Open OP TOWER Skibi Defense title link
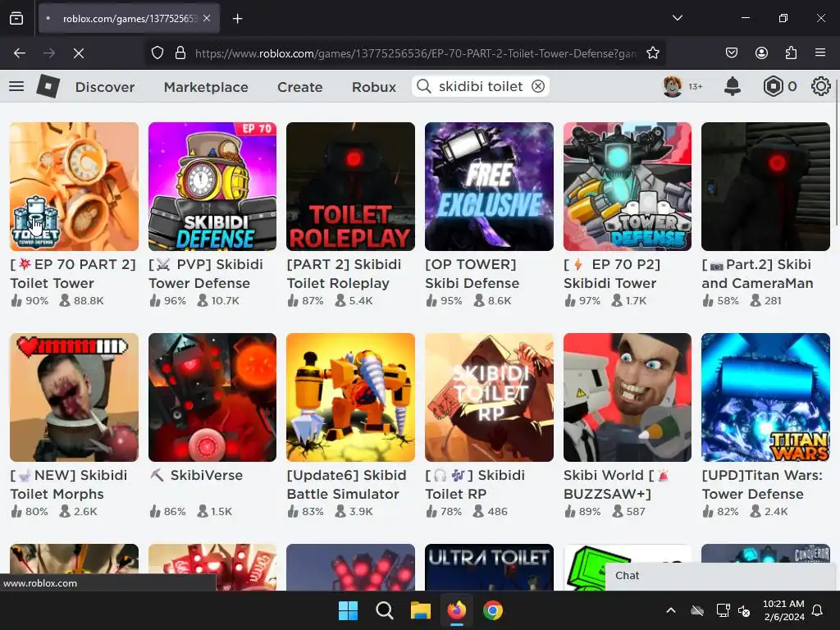This screenshot has height=630, width=840. (x=472, y=274)
